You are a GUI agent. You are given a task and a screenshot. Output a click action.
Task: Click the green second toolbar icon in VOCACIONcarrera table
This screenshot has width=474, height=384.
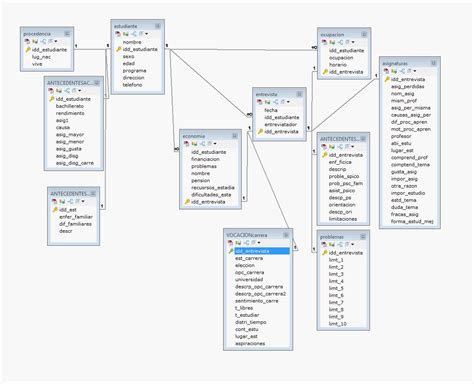(x=238, y=243)
